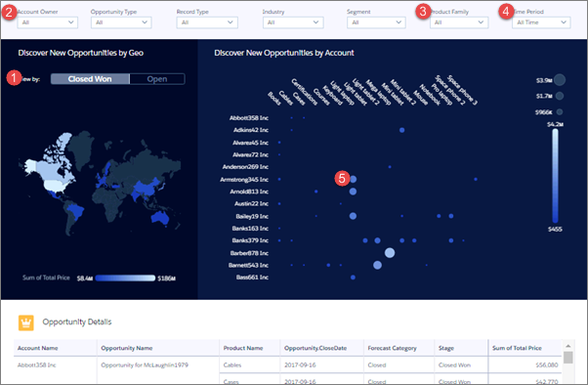Change the Time Period filter

click(541, 22)
